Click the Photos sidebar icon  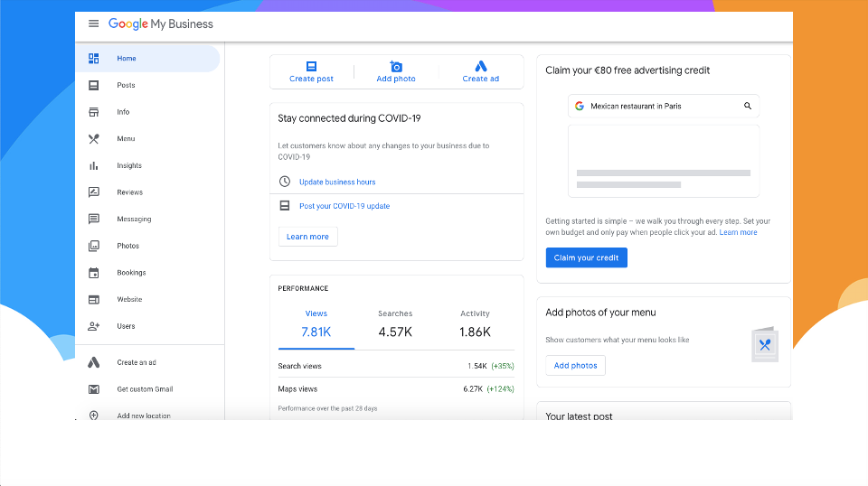coord(93,246)
